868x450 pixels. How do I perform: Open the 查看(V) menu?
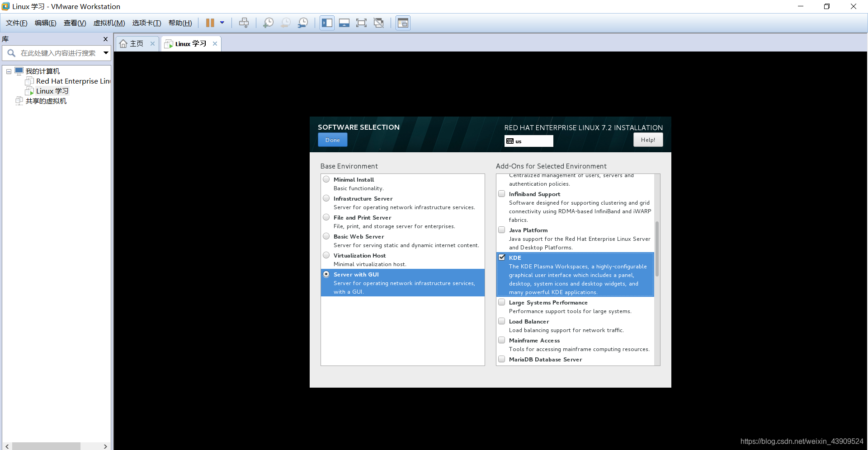[75, 23]
